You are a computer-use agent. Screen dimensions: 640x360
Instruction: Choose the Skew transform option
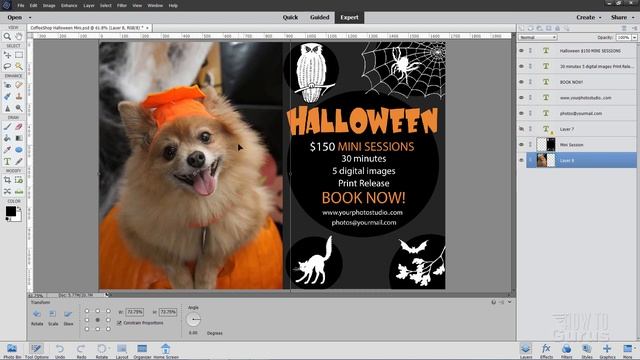pos(68,317)
